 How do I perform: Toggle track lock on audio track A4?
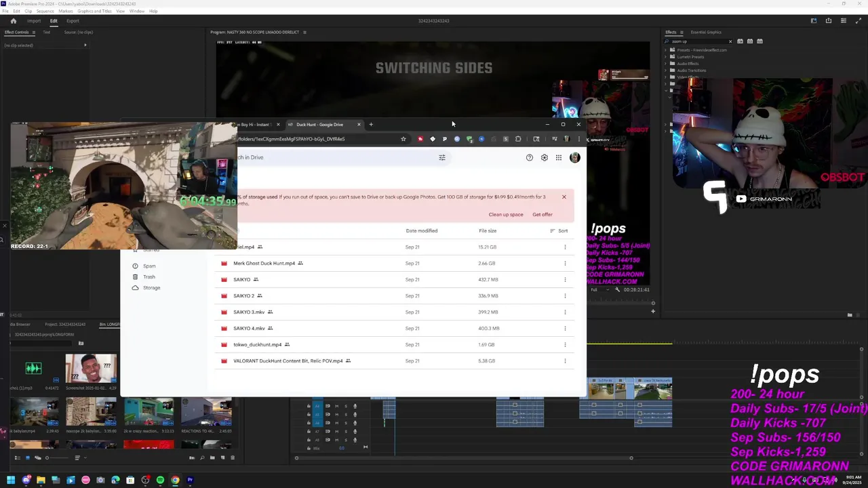point(309,406)
